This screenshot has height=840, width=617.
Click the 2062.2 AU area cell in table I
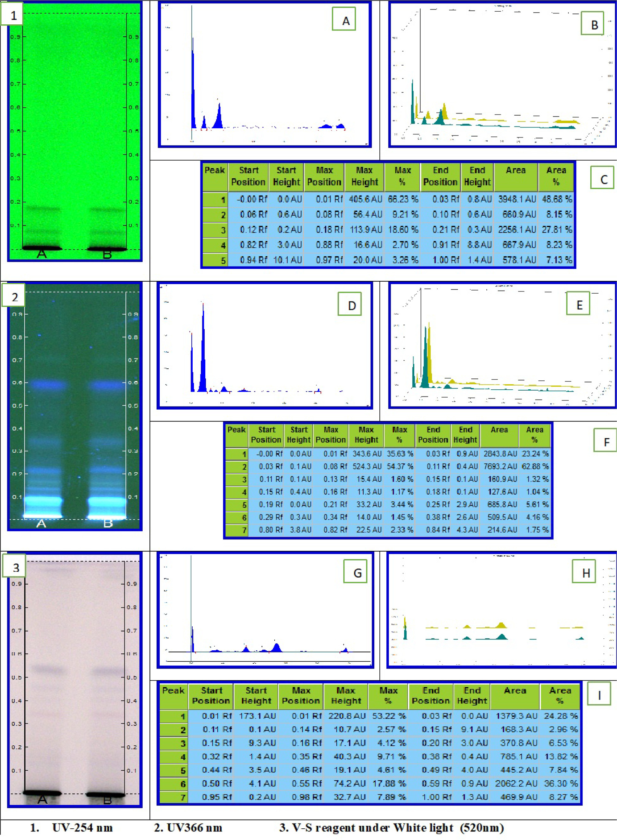516,783
